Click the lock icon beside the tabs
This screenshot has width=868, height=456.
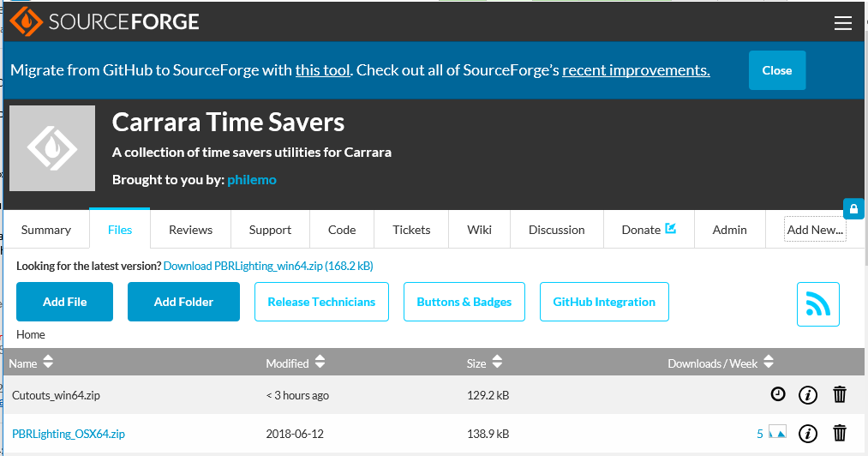(x=853, y=208)
